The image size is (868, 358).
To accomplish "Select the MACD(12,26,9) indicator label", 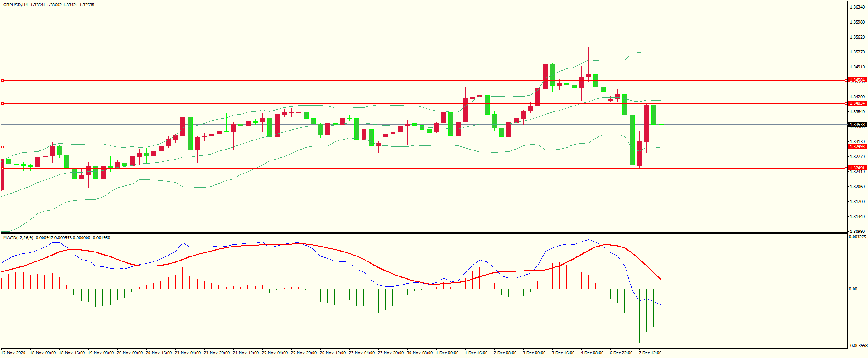I will tap(18, 238).
